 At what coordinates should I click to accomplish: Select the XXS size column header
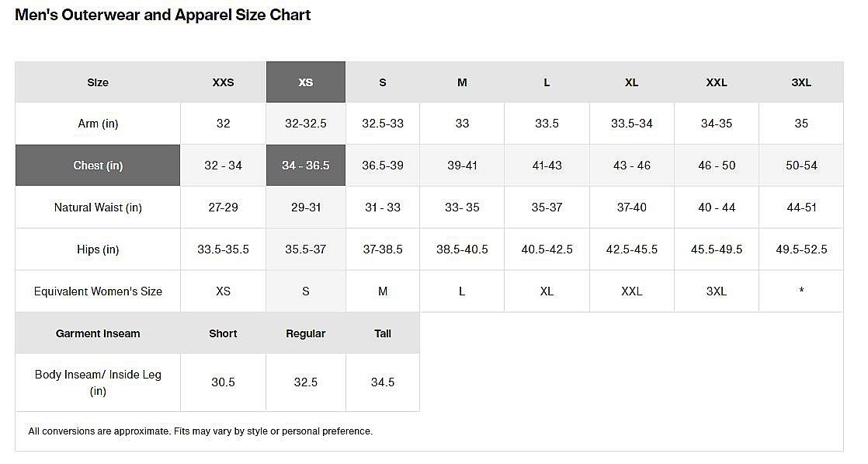(223, 82)
